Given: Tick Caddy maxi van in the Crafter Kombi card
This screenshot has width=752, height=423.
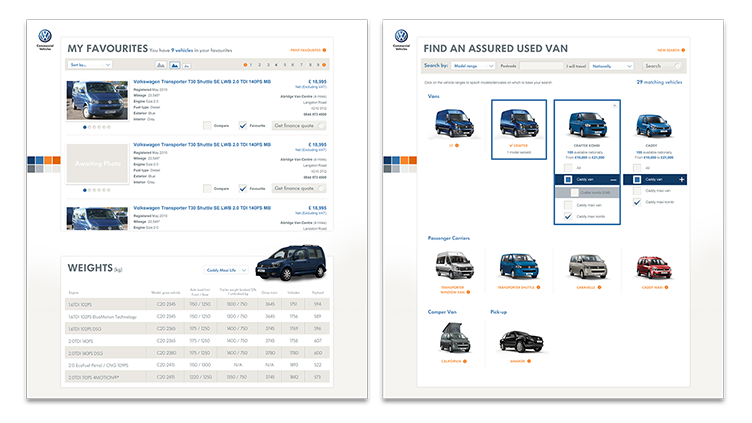Looking at the screenshot, I should tap(568, 205).
